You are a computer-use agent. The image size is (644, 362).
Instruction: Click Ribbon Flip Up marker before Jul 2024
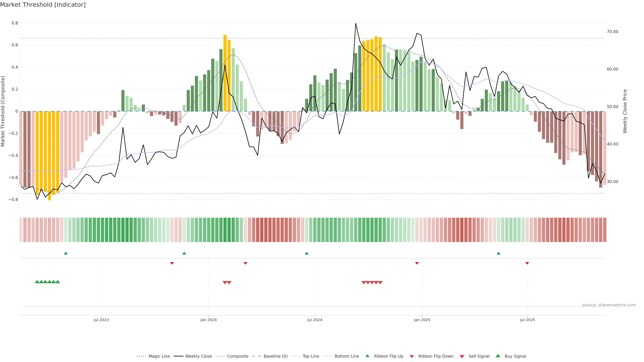coord(307,253)
